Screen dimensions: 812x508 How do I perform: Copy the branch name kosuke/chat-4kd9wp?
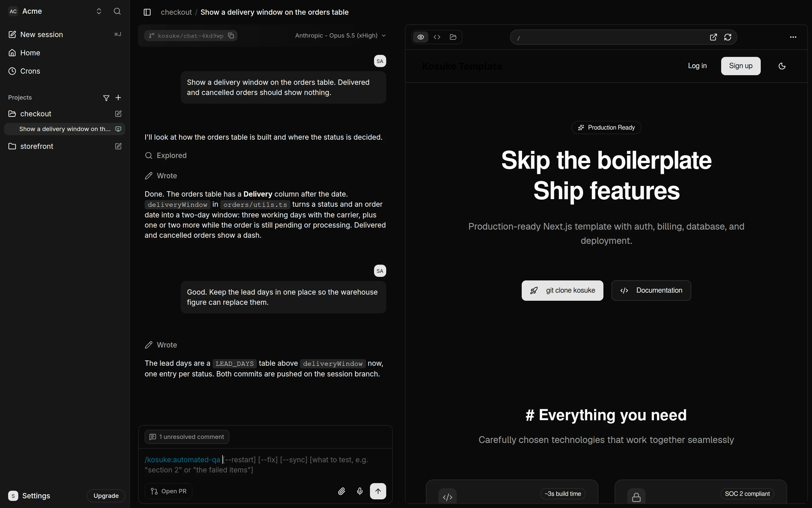pos(231,36)
